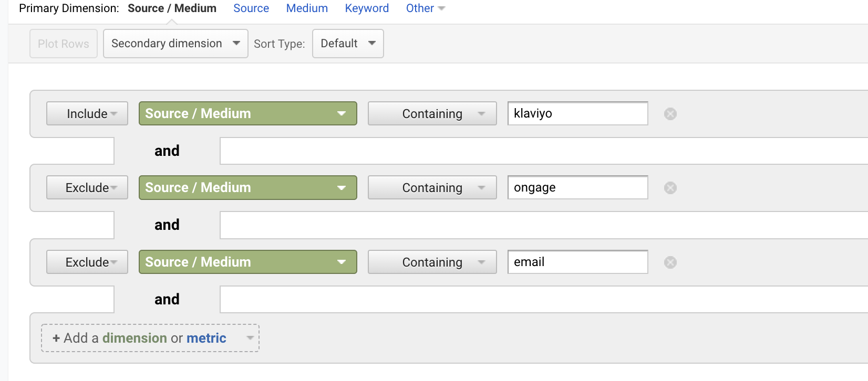Click the Containing selector on the email rule
Image resolution: width=868 pixels, height=381 pixels.
432,262
